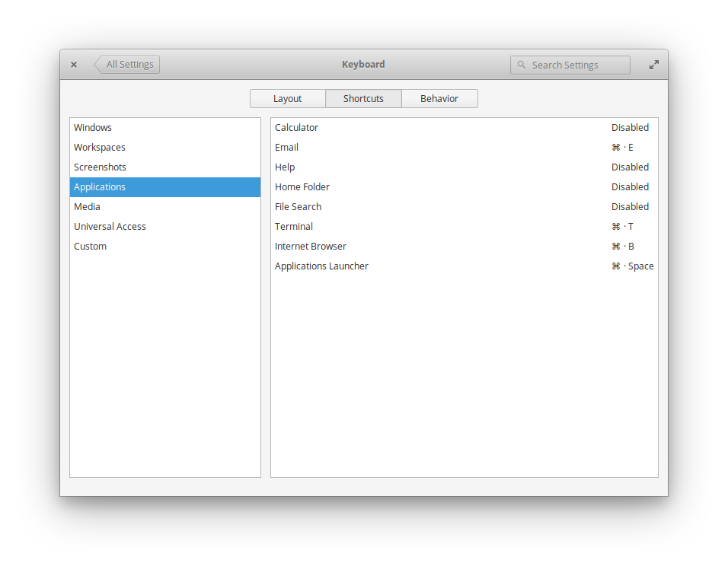Viewport: 728px width, 567px height.
Task: Select the Screenshots category
Action: (164, 167)
